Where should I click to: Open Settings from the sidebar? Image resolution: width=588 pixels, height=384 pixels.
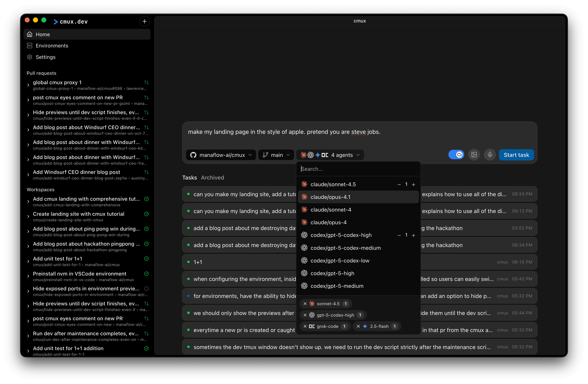pos(46,57)
